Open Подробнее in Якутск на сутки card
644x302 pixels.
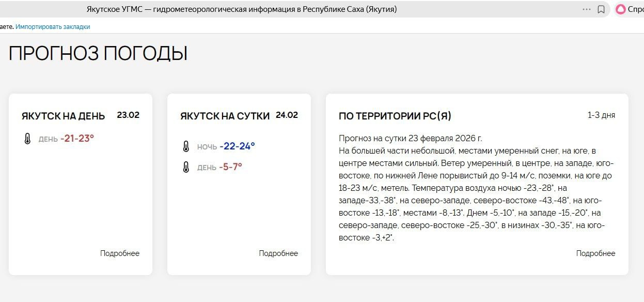[278, 253]
